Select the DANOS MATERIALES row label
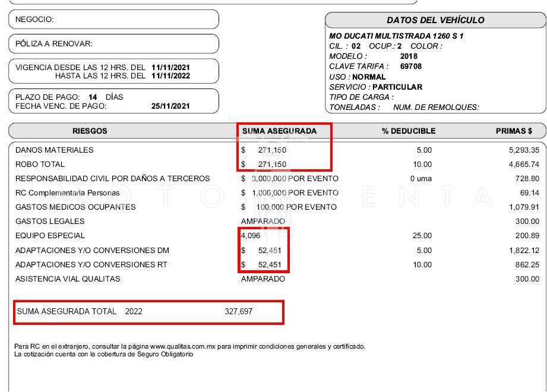 (55, 150)
